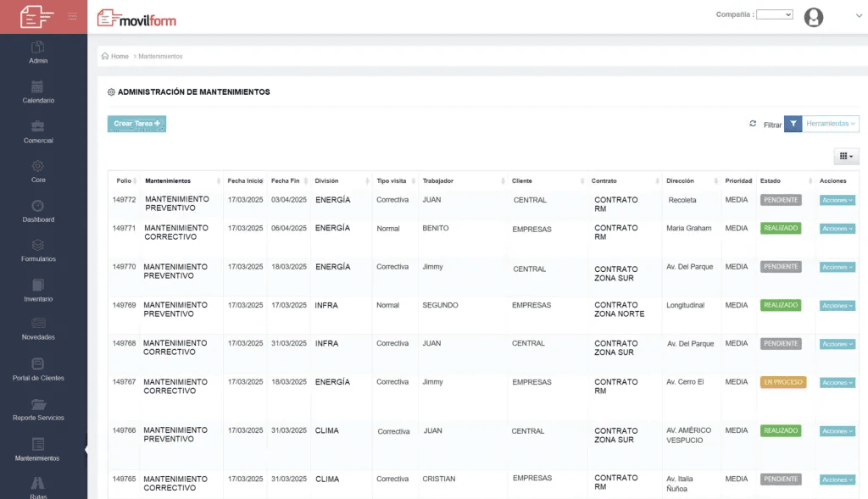Open the column visibility grid dropdown

tap(846, 157)
